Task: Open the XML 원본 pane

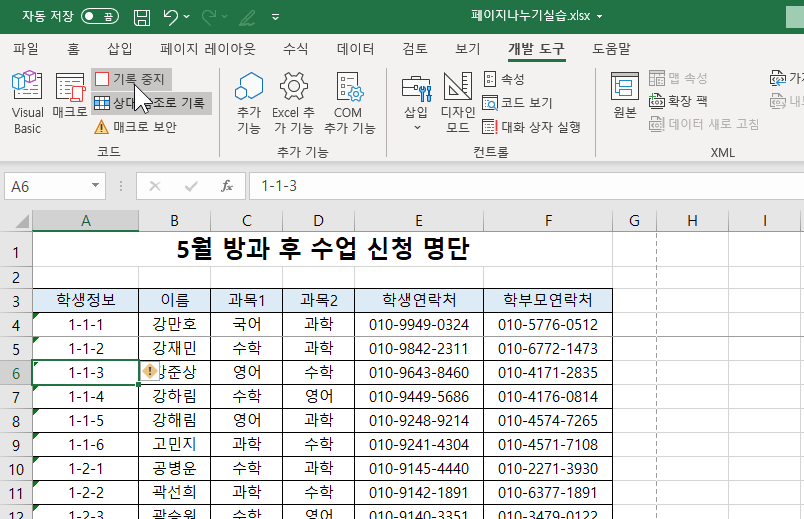Action: [x=625, y=95]
